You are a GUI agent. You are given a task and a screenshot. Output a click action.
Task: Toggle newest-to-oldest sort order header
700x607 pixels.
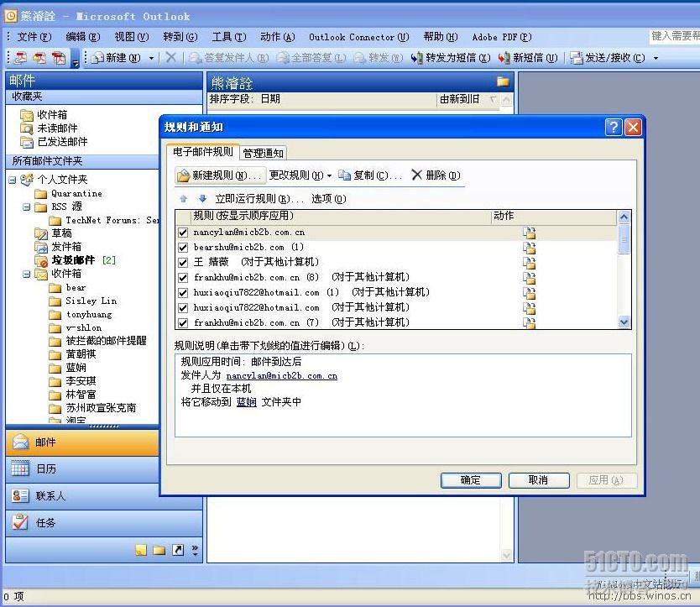[468, 99]
